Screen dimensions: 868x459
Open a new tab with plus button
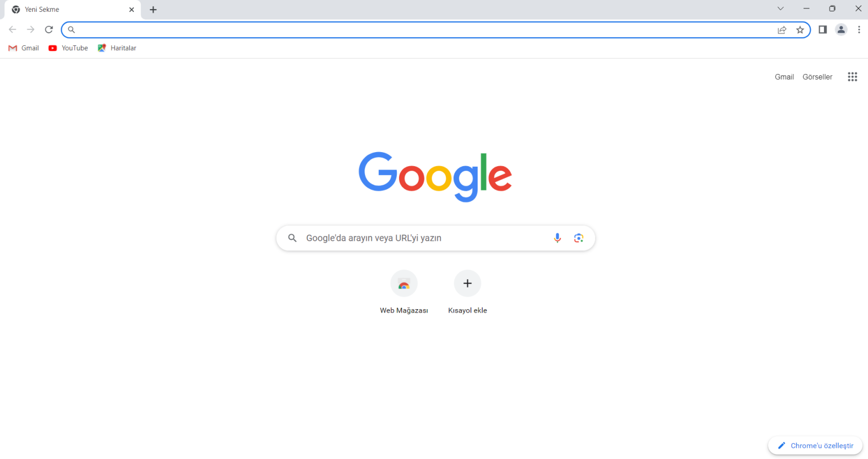[x=153, y=10]
